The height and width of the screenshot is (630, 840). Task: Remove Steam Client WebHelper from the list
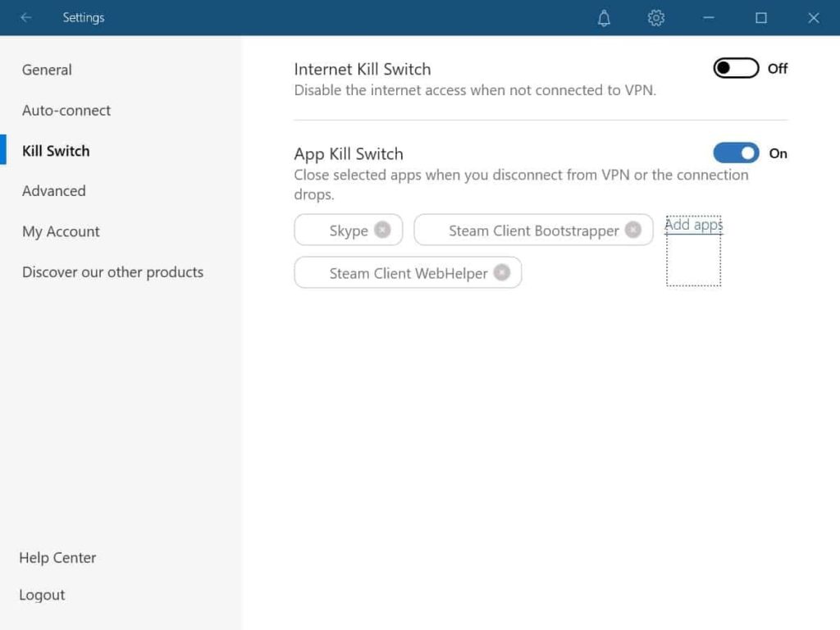(501, 272)
